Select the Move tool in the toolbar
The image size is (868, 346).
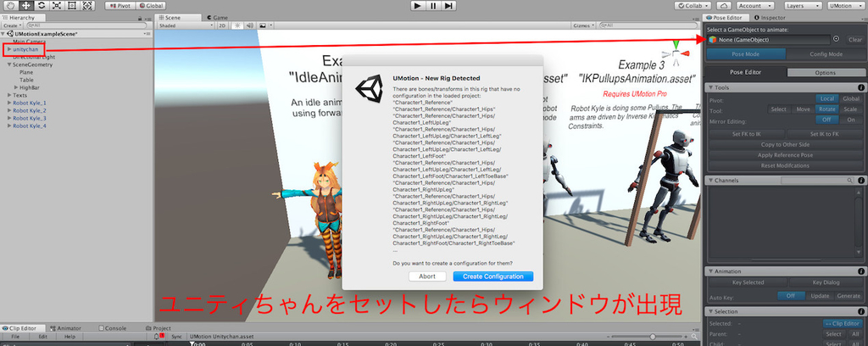pos(25,6)
